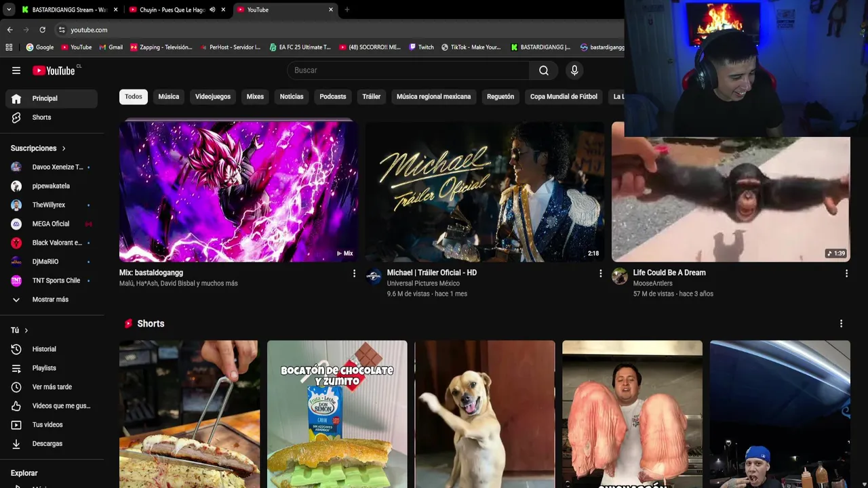Open TikTok bookmark

[x=471, y=47]
